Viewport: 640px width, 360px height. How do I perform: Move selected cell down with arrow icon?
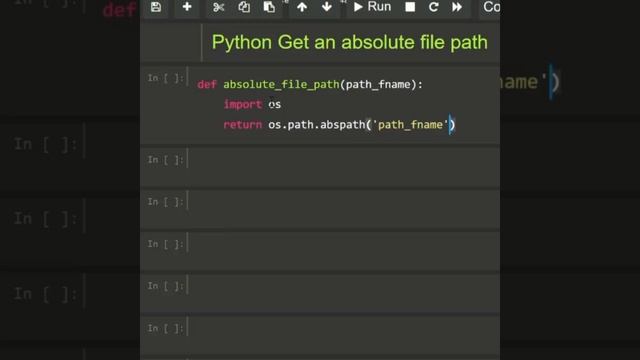click(x=327, y=7)
